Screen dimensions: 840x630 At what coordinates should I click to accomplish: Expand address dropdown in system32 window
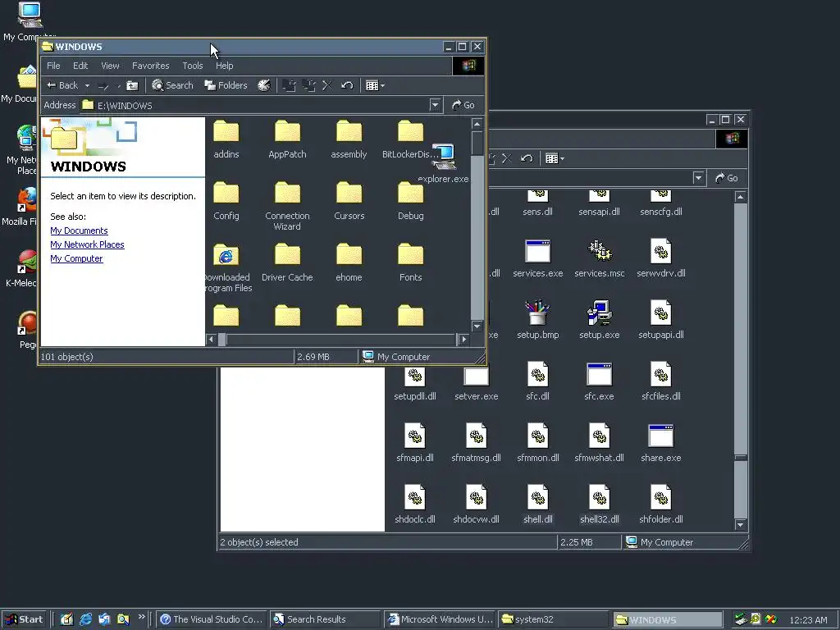click(x=698, y=178)
